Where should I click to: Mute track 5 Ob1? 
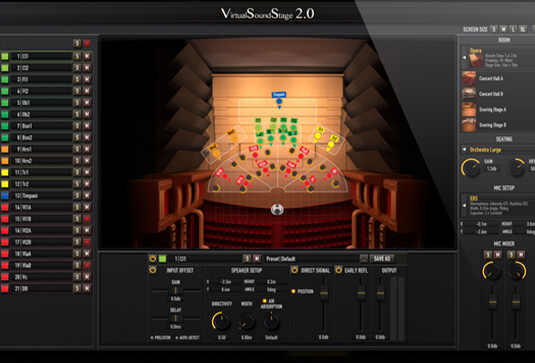87,103
